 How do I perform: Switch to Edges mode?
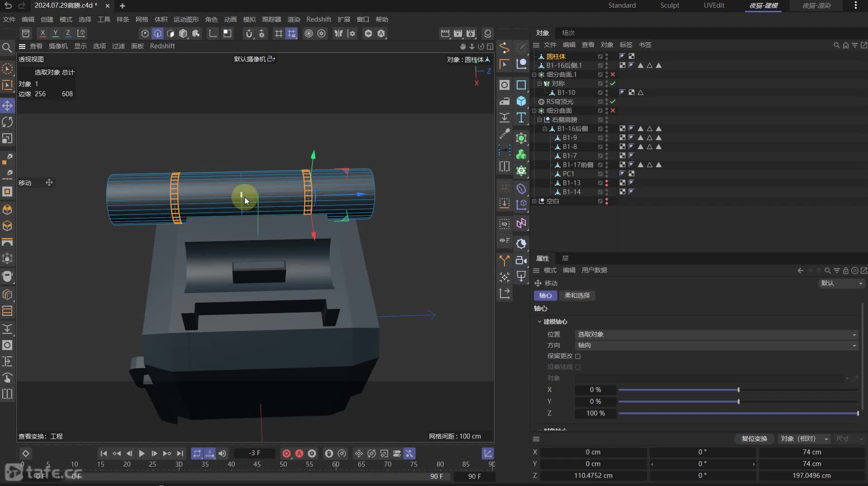(158, 33)
